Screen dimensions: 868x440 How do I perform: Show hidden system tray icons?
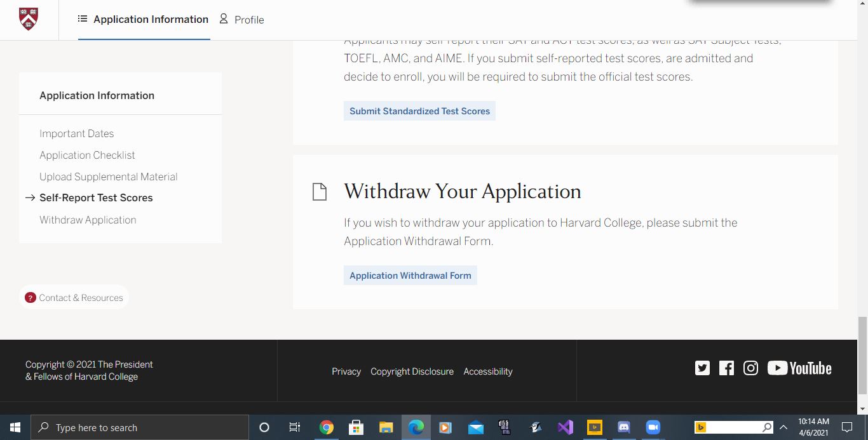coord(783,427)
